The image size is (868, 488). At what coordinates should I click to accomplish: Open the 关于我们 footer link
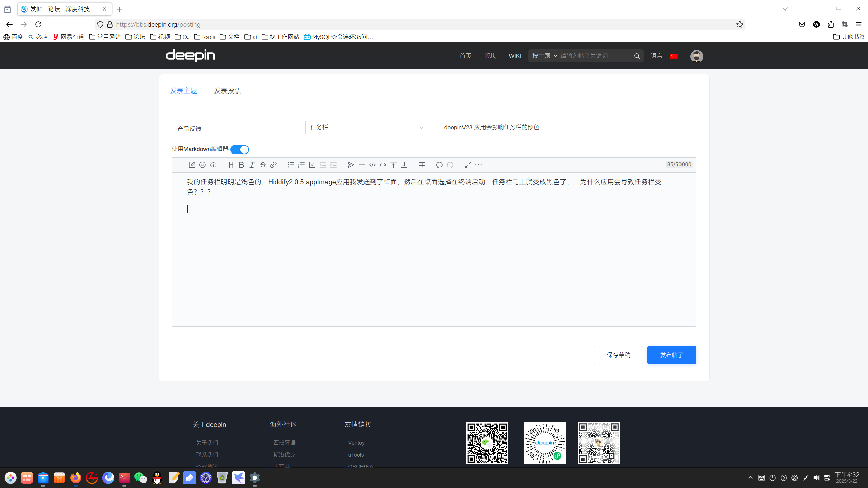tap(207, 443)
